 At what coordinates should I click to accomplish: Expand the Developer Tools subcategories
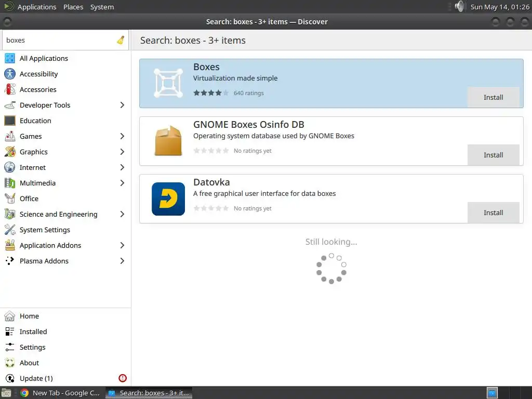(x=122, y=105)
